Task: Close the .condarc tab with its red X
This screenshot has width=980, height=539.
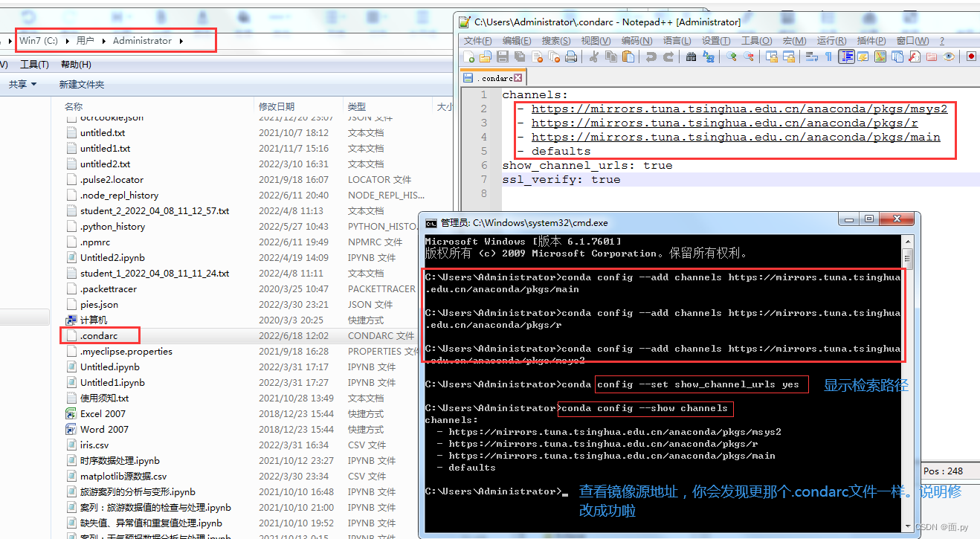Action: coord(518,77)
